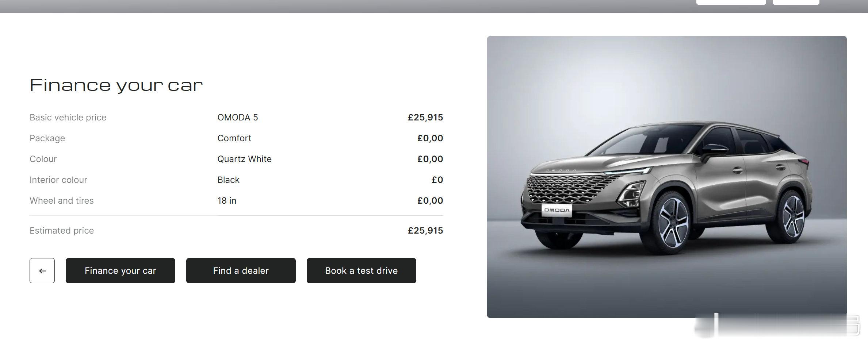
Task: Click the Basic vehicle price label
Action: 68,118
